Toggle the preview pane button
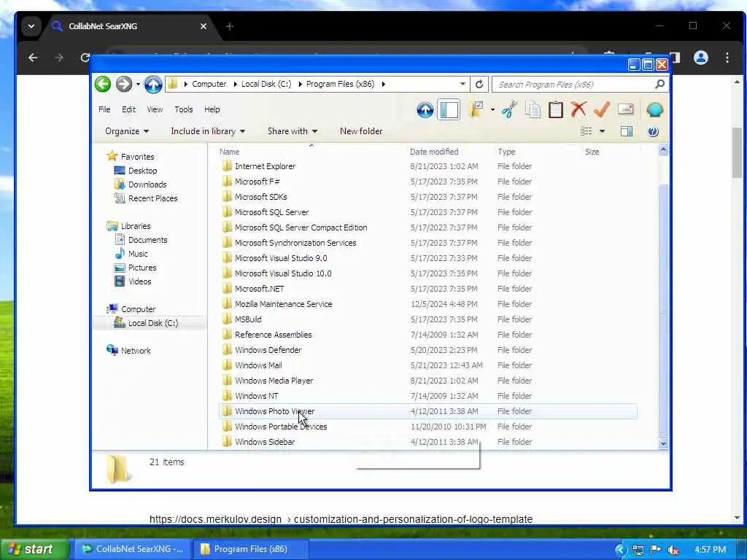The width and height of the screenshot is (747, 560). tap(627, 131)
